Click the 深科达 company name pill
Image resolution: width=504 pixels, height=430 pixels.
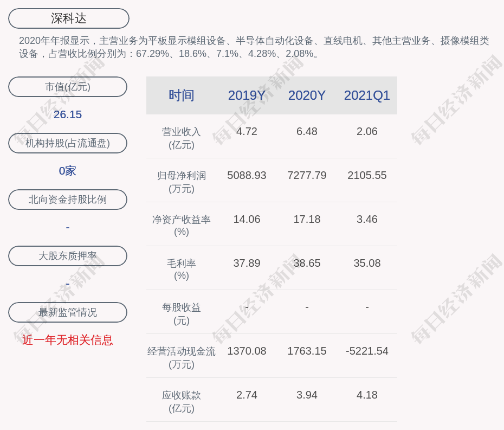coord(69,18)
